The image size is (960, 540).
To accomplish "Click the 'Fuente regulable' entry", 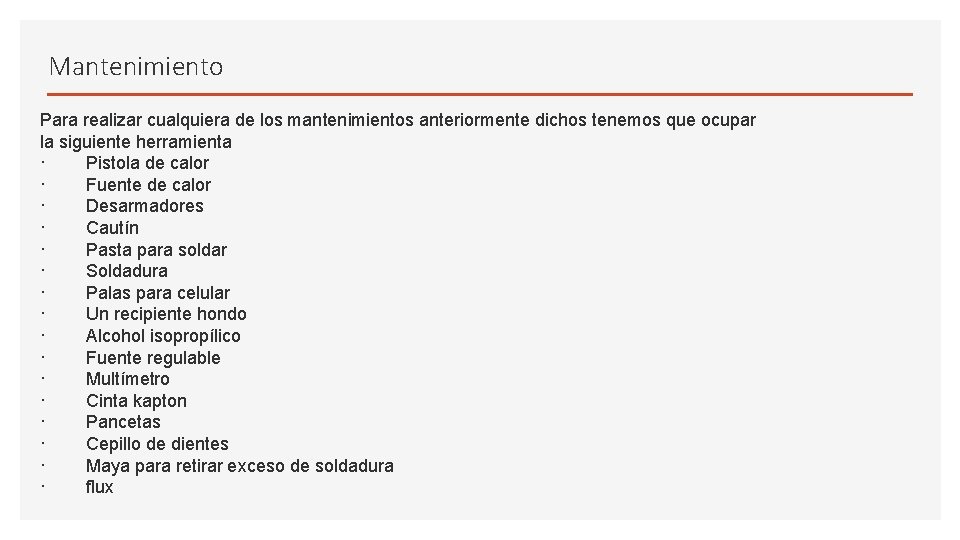I will point(153,358).
